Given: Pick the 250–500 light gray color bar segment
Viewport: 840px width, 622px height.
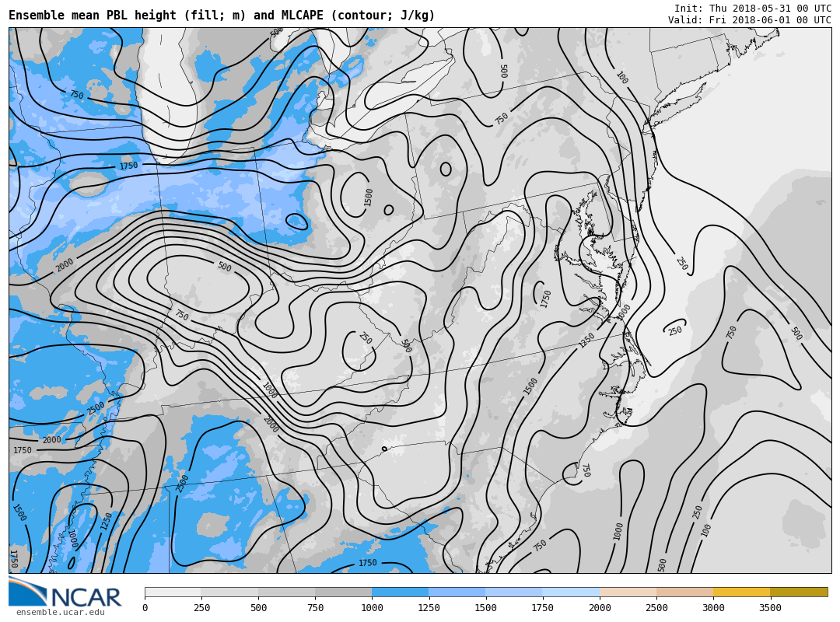Looking at the screenshot, I should pyautogui.click(x=229, y=592).
